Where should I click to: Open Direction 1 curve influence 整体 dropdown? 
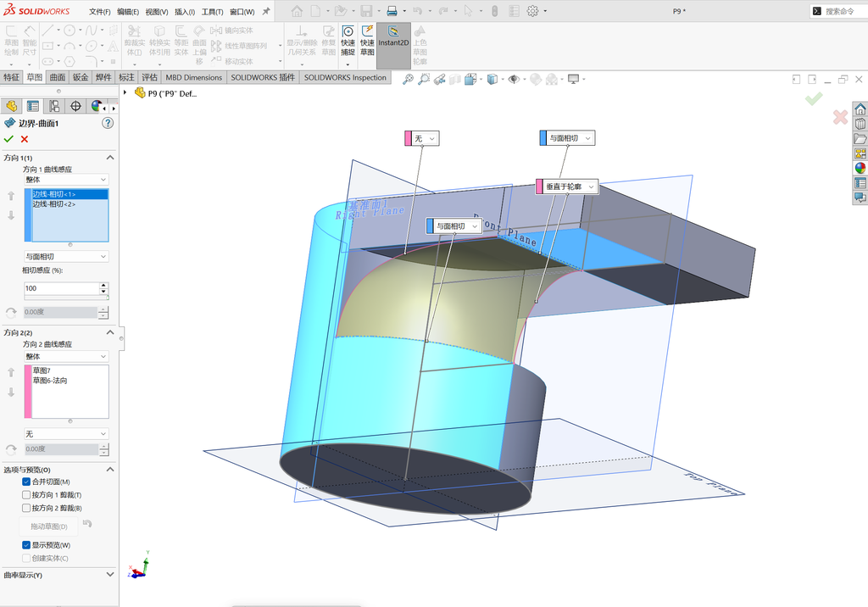point(66,180)
